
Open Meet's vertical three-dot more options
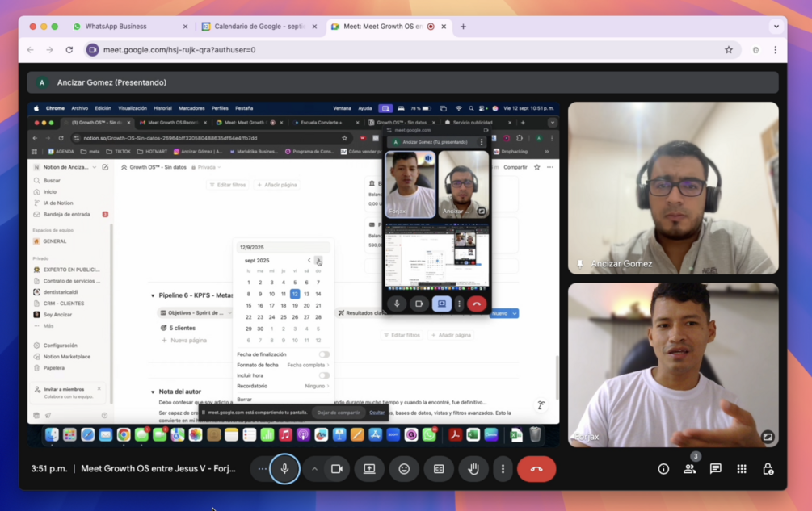[x=503, y=469]
